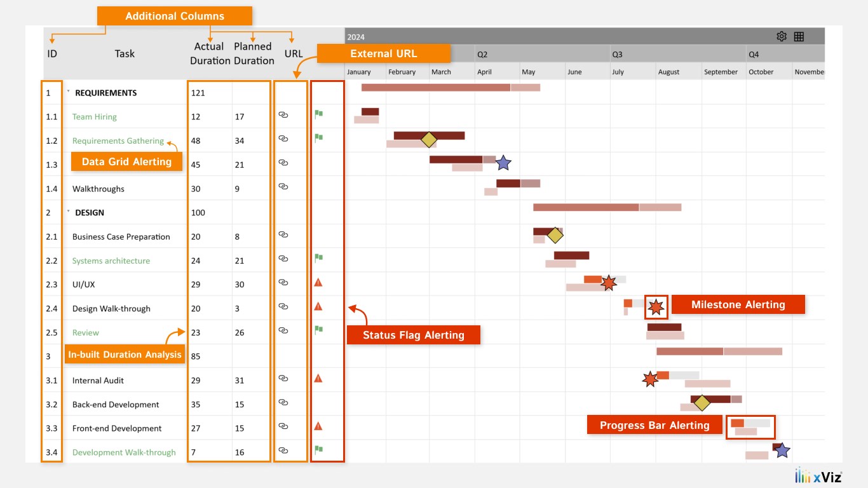Click the Systems architecture task bar
This screenshot has width=868, height=488.
click(x=571, y=255)
